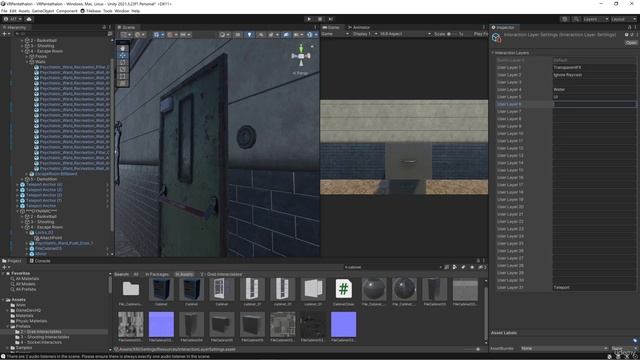Click the asset label tag icon in Inspector
The height and width of the screenshot is (360, 640).
click(635, 340)
